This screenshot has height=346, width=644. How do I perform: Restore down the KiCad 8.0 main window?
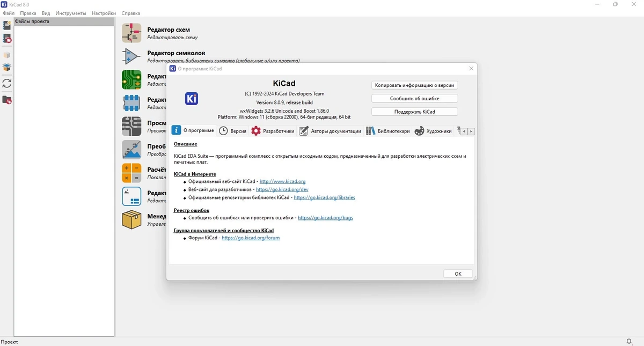(616, 4)
